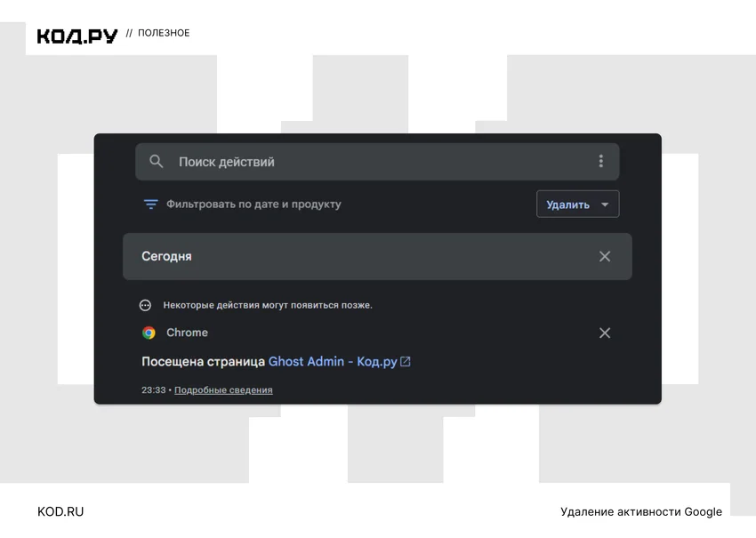Remove the Chrome activity entry

pos(605,333)
